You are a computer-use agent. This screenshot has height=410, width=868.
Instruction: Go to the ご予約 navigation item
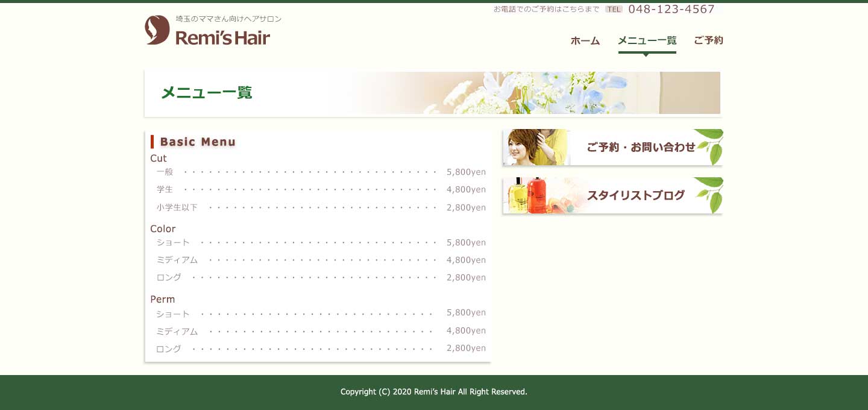[x=708, y=40]
